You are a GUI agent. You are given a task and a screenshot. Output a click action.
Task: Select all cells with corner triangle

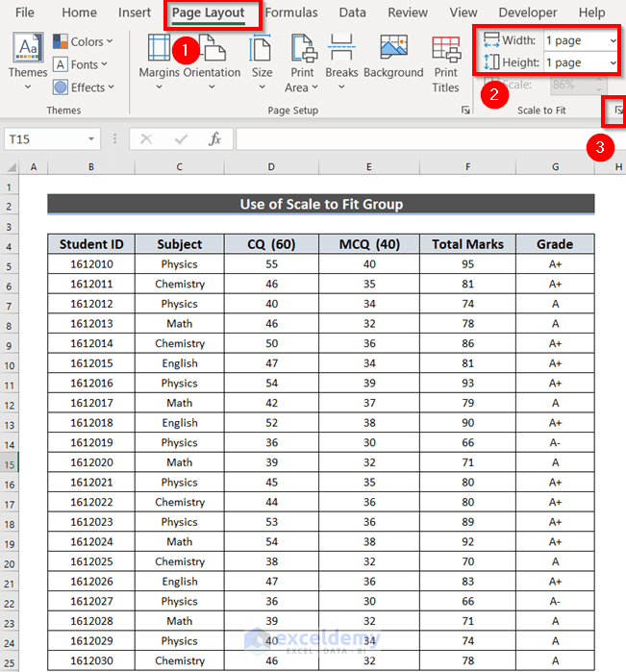pyautogui.click(x=10, y=166)
